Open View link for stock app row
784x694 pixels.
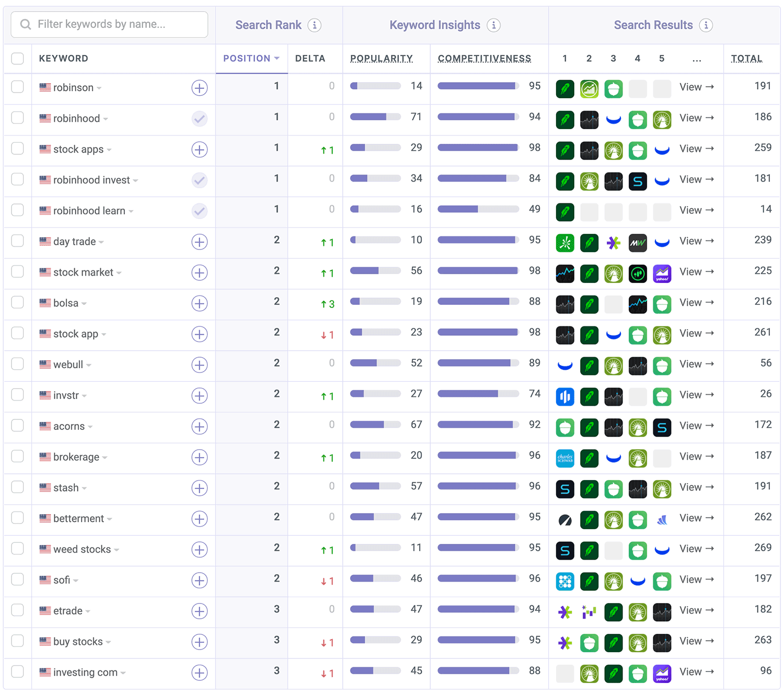pyautogui.click(x=696, y=334)
